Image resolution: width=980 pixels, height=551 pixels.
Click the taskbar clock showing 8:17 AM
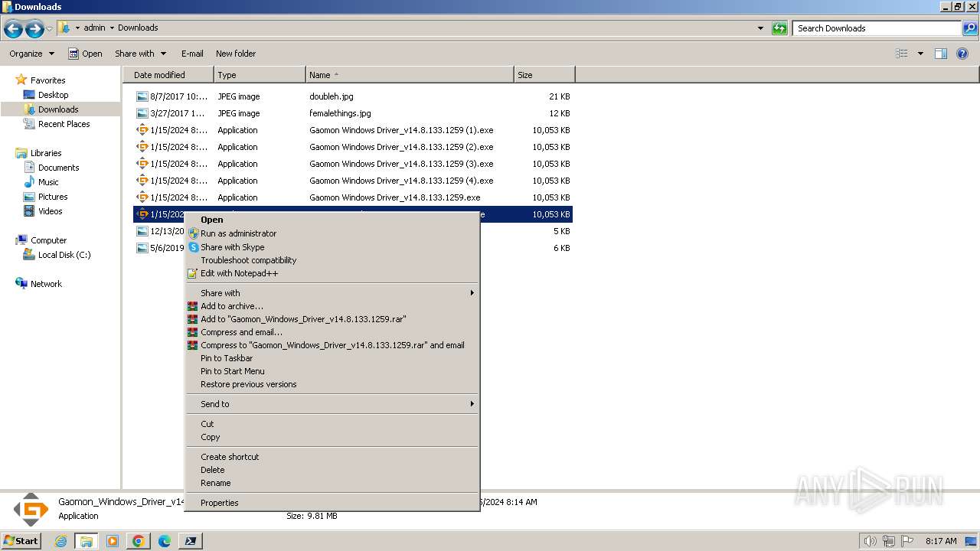941,541
